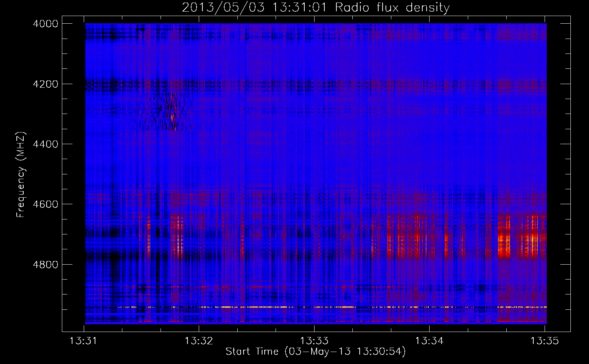Click the 4000 frequency tick label
Image resolution: width=589 pixels, height=364 pixels.
point(46,24)
